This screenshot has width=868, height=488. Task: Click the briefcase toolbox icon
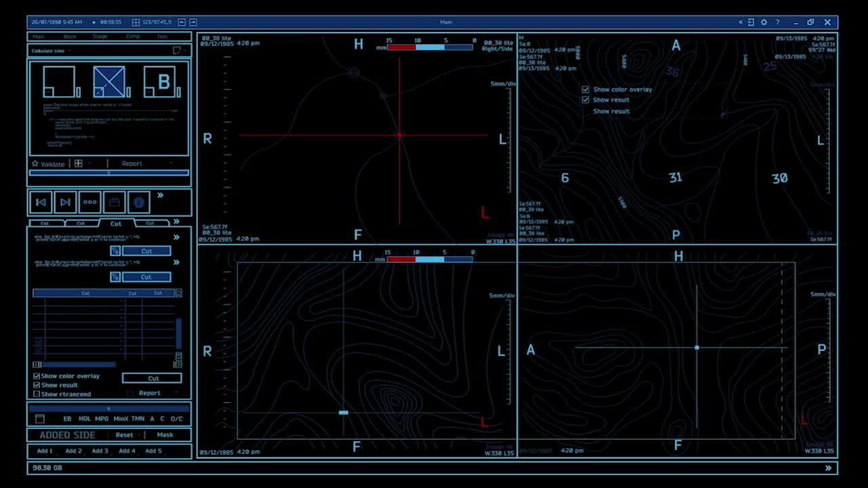pyautogui.click(x=114, y=202)
